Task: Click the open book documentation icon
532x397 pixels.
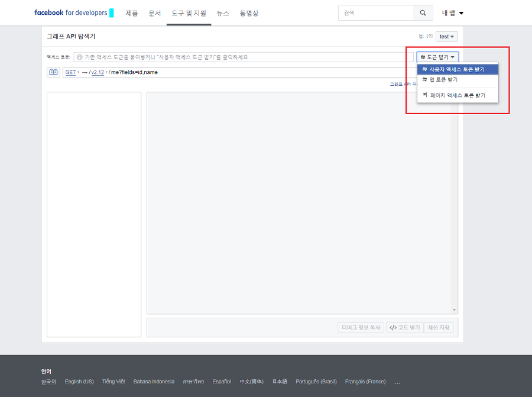Action: 53,72
